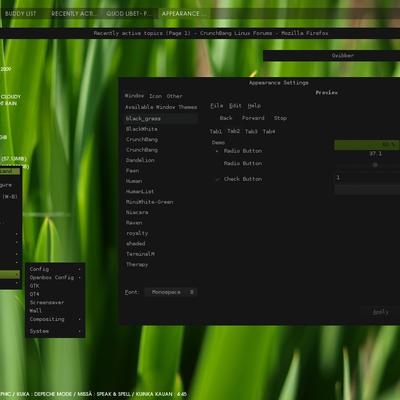The image size is (400, 400).
Task: Choose QT4 in the settings menu
Action: [x=55, y=294]
